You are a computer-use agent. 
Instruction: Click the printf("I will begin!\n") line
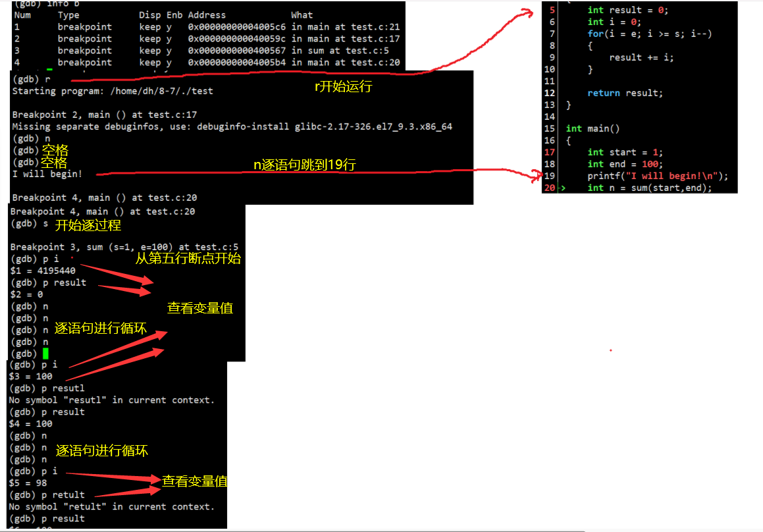(658, 176)
